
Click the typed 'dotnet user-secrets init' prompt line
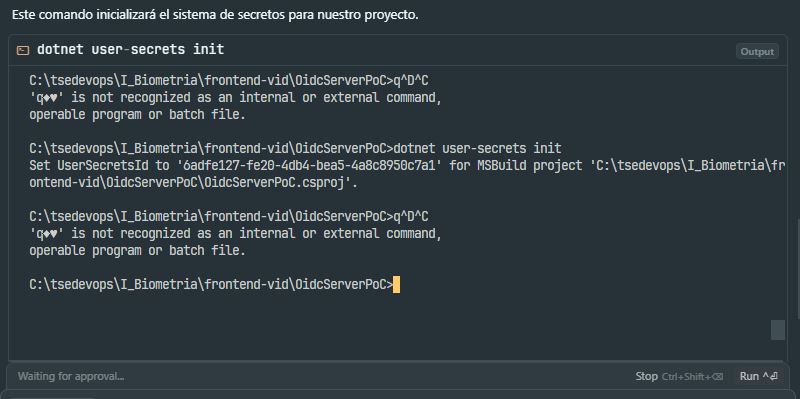click(x=295, y=148)
